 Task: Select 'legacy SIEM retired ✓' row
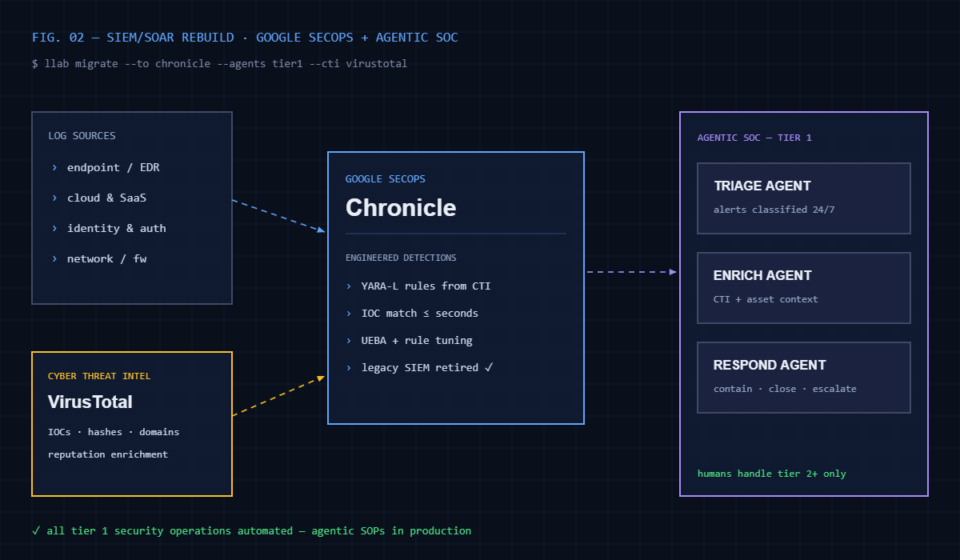pos(419,367)
